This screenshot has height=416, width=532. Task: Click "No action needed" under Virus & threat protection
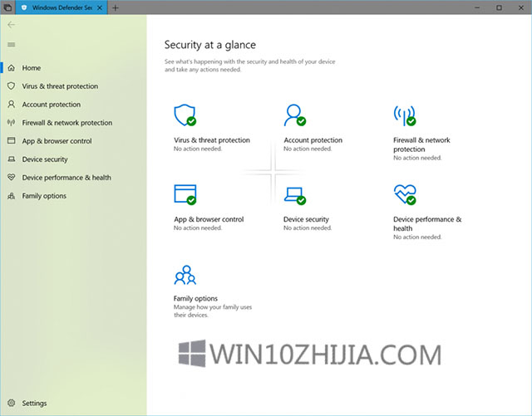click(198, 149)
